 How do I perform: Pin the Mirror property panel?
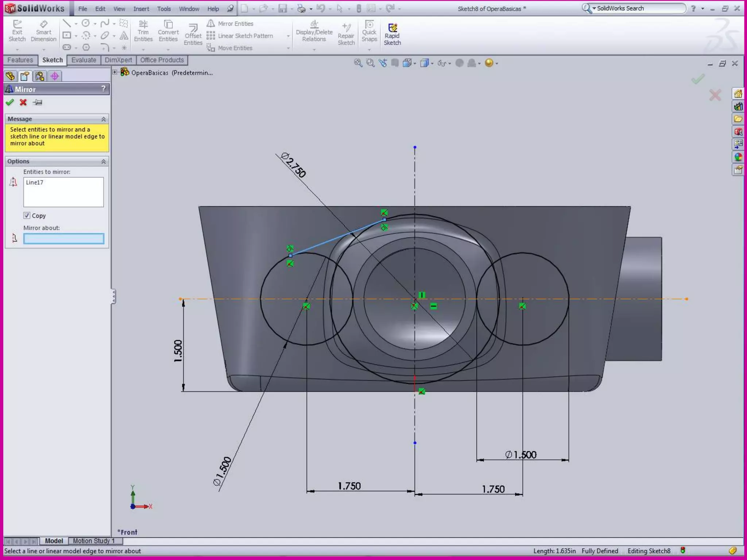tap(38, 102)
